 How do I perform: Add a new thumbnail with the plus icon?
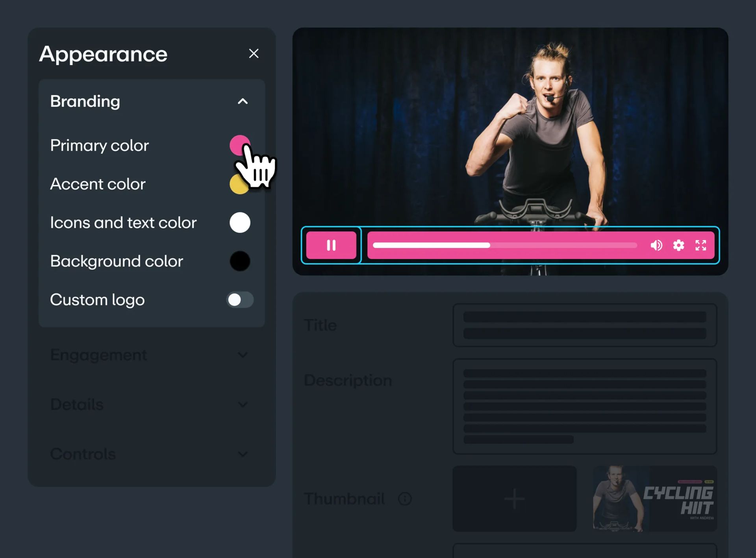click(514, 499)
